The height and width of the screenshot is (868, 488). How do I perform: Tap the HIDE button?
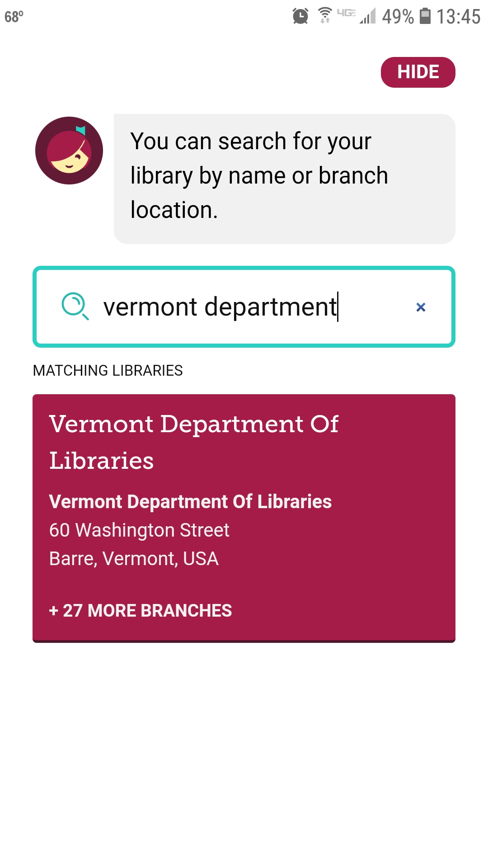(418, 72)
